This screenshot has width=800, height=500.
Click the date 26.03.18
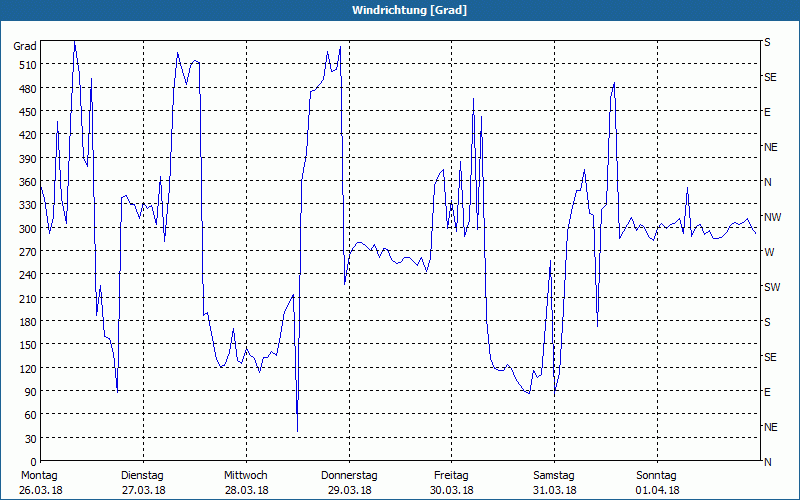click(41, 490)
